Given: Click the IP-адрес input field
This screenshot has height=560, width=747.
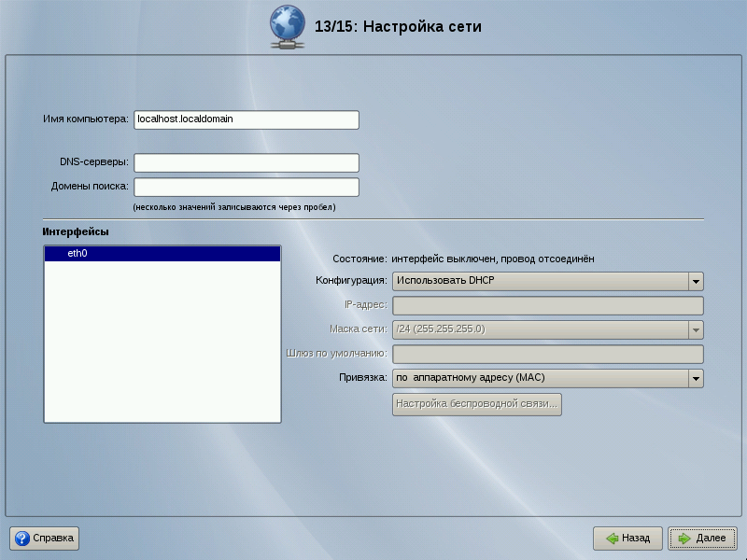Looking at the screenshot, I should tap(547, 306).
